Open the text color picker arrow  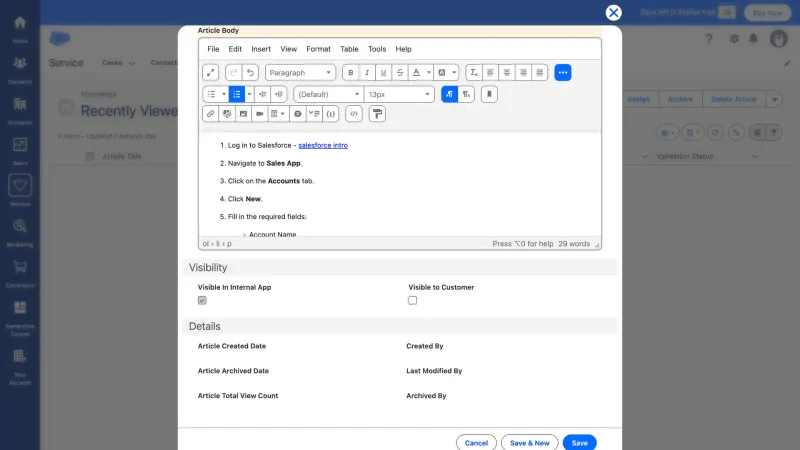(x=429, y=72)
